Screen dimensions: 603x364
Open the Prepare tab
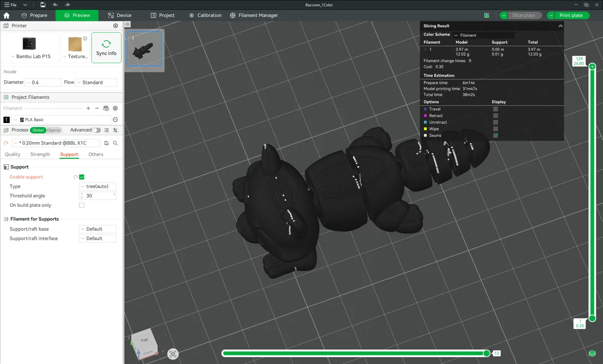tap(34, 16)
